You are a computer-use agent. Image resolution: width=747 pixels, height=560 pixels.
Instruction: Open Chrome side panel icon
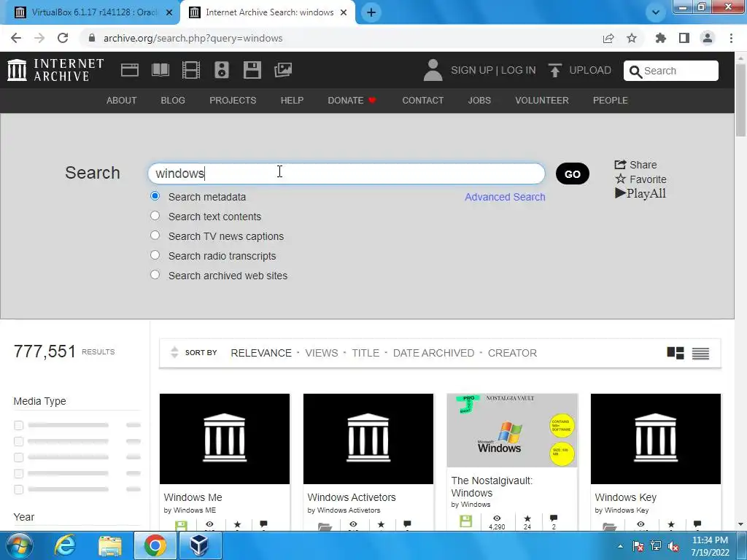click(x=684, y=38)
